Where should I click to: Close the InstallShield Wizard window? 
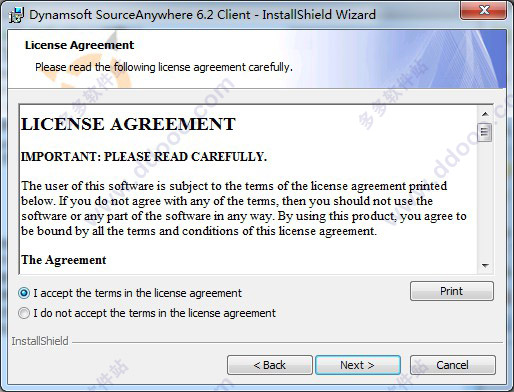(x=484, y=10)
